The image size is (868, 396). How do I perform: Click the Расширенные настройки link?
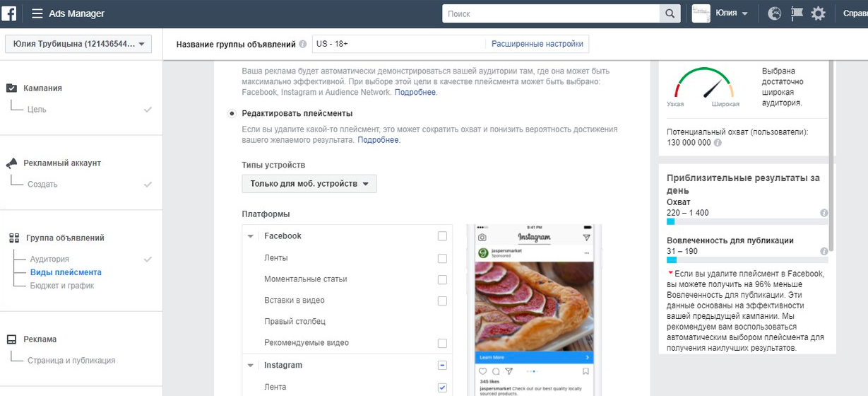537,44
